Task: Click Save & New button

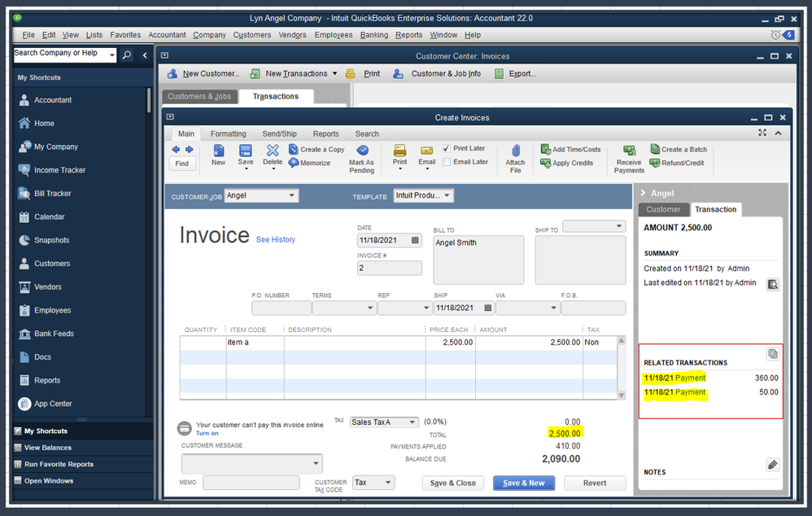Action: [523, 483]
